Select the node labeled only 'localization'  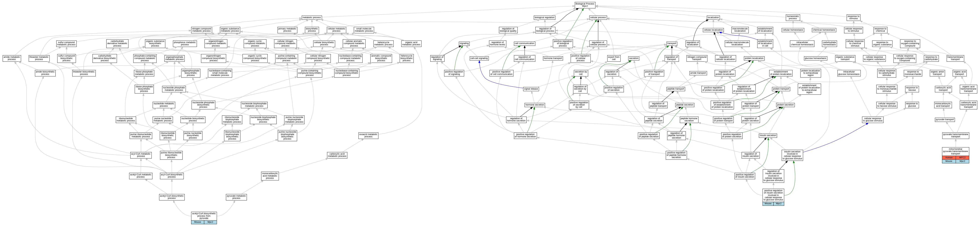point(713,17)
